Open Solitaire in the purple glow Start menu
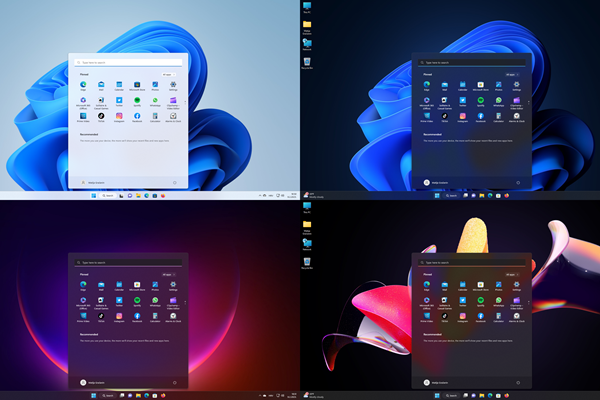 pyautogui.click(x=101, y=301)
